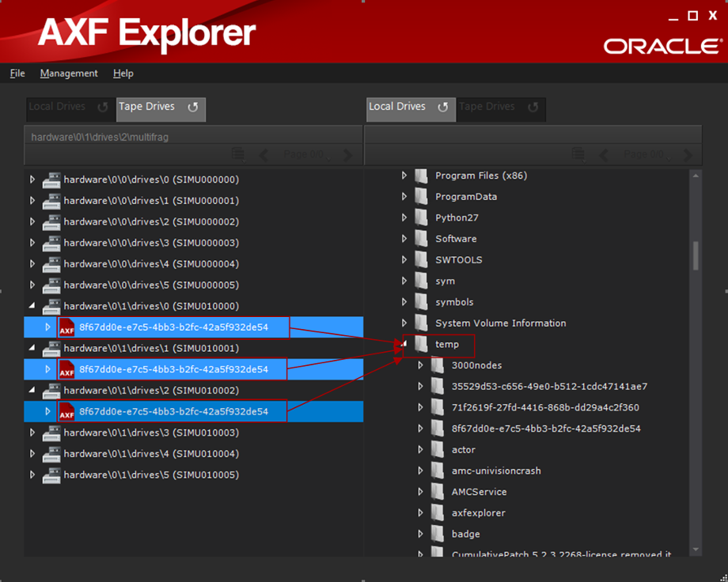This screenshot has height=582, width=728.
Task: Collapse the temp folder
Action: pyautogui.click(x=404, y=344)
